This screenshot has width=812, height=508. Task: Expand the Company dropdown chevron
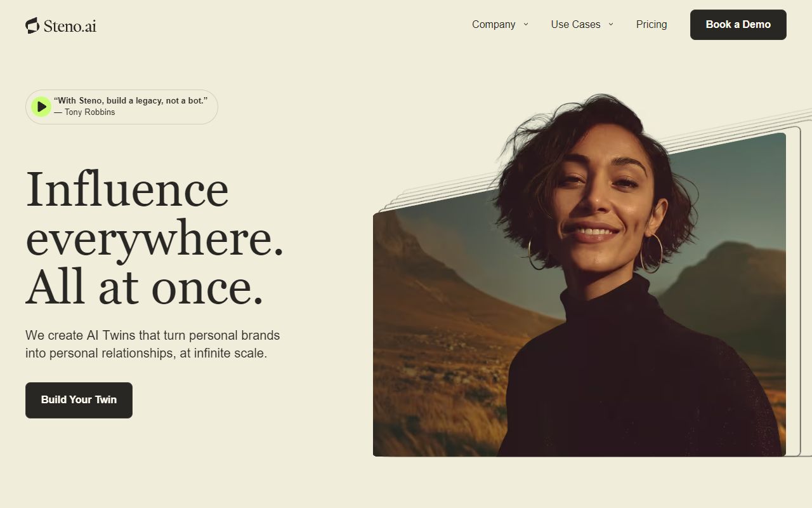click(526, 24)
